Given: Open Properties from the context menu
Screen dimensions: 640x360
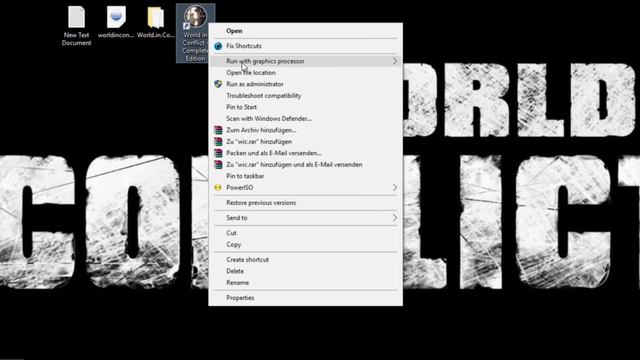Looking at the screenshot, I should point(305,298).
